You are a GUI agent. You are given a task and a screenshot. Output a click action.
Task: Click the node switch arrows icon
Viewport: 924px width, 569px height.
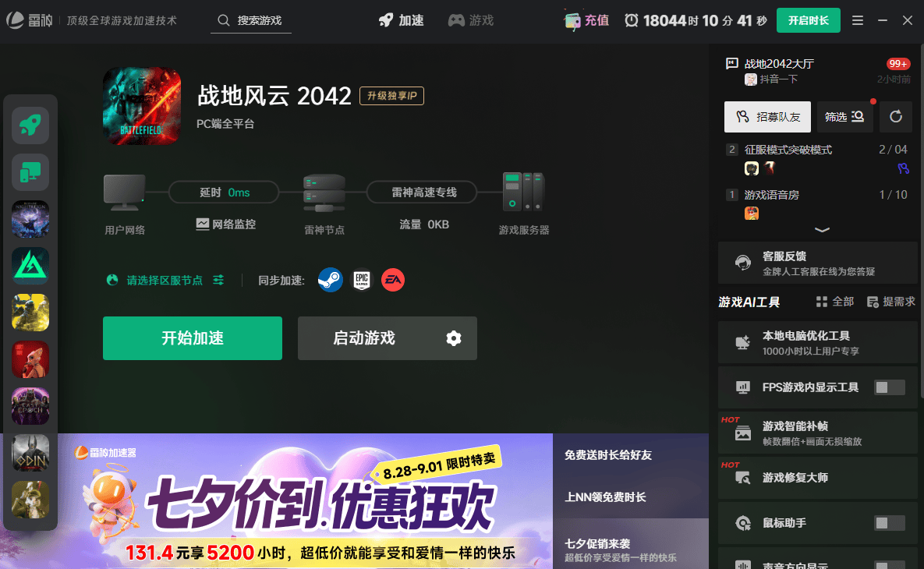tap(218, 280)
